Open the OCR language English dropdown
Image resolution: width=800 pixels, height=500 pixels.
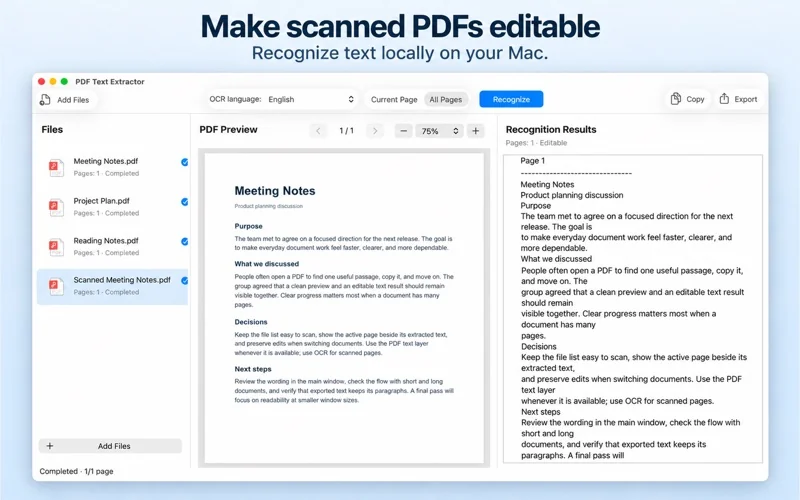click(x=311, y=99)
